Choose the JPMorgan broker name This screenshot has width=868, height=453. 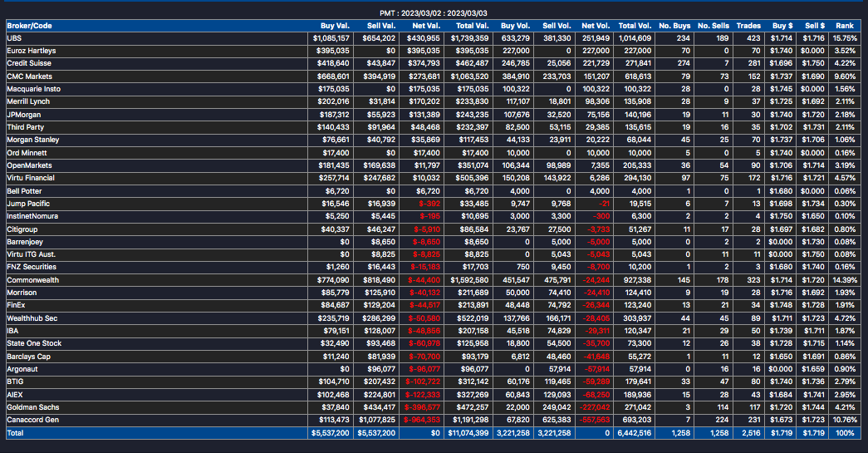(x=24, y=115)
